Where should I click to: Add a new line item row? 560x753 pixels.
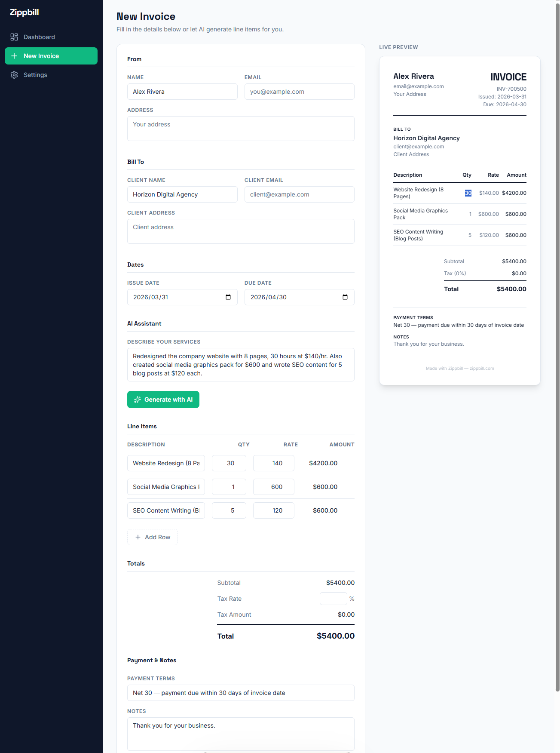point(153,537)
